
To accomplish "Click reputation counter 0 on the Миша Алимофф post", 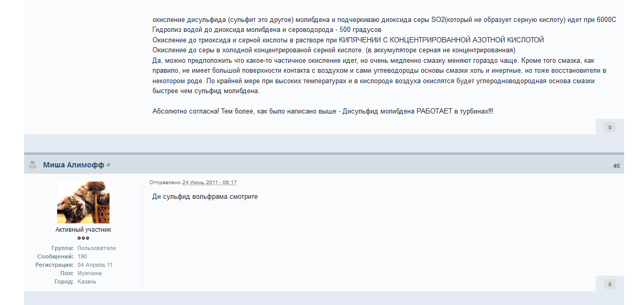I will point(609,284).
